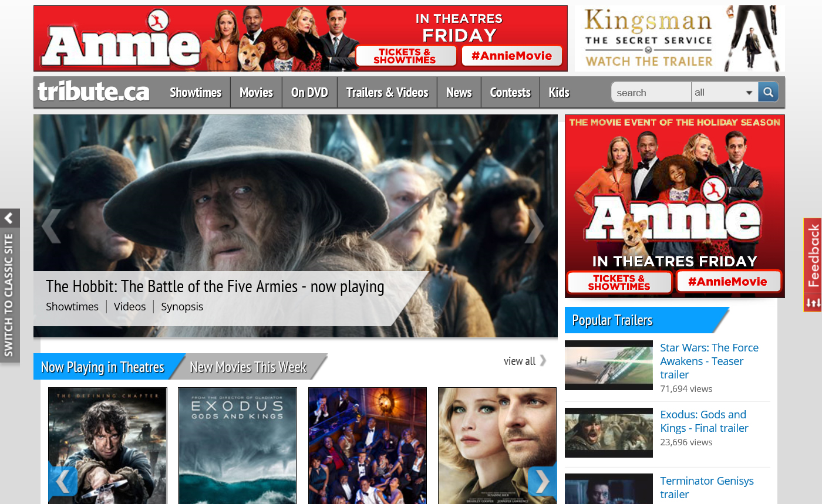Click #AnnieMovie button in sidebar ad
The width and height of the screenshot is (822, 504).
pos(728,282)
